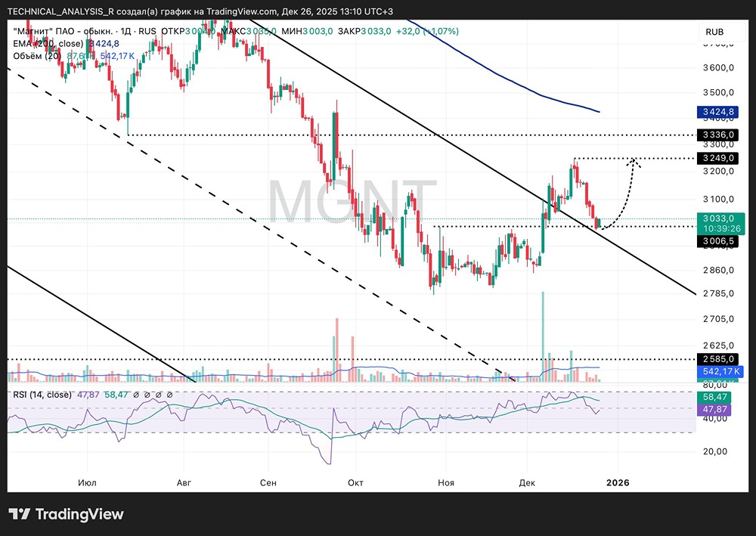Click the 47,87 value in RSI legend
The width and height of the screenshot is (756, 536).
[x=88, y=395]
